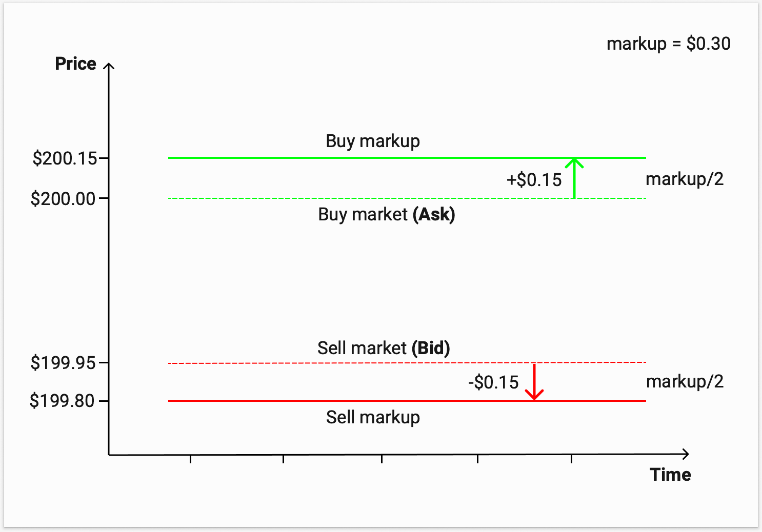Click the green upward arrow
762x532 pixels.
(574, 177)
